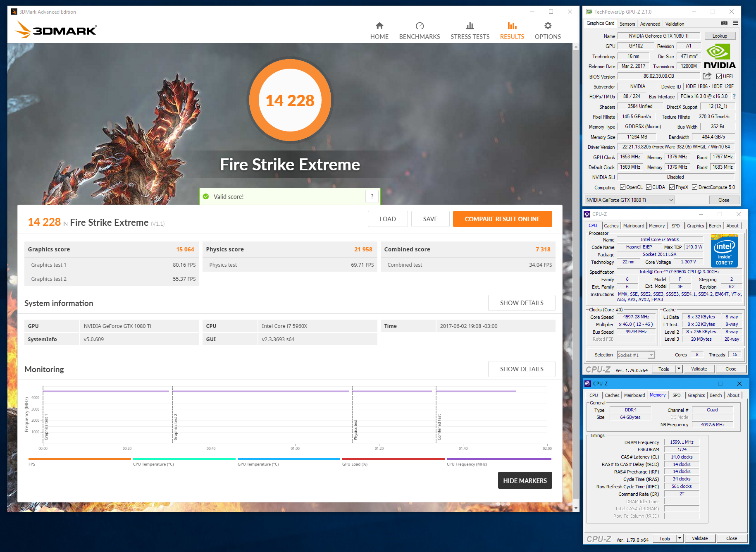The image size is (756, 552).
Task: Select the red GPU Load legend bar
Action: [x=394, y=459]
